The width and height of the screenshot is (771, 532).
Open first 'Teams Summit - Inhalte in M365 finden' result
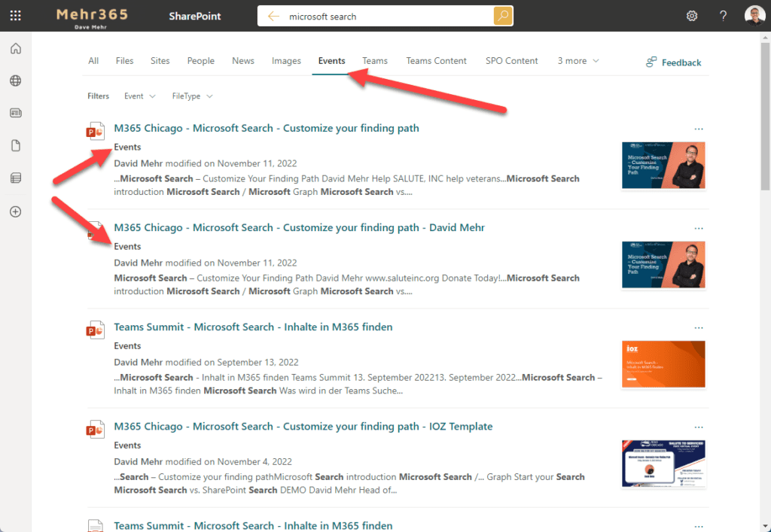coord(253,327)
